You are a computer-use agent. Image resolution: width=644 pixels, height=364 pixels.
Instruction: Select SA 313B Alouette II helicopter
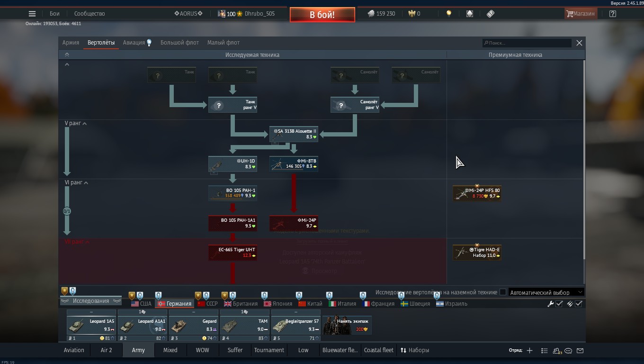click(x=294, y=134)
